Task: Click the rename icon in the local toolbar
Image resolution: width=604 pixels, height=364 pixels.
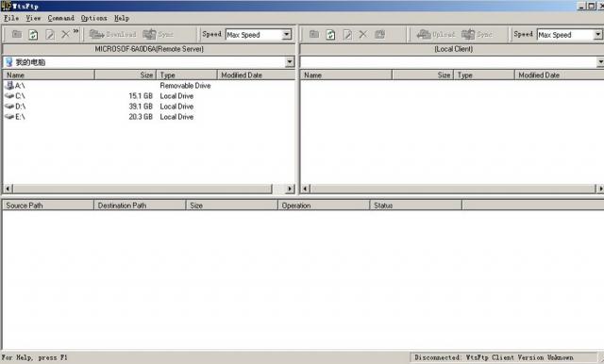Action: pyautogui.click(x=347, y=34)
